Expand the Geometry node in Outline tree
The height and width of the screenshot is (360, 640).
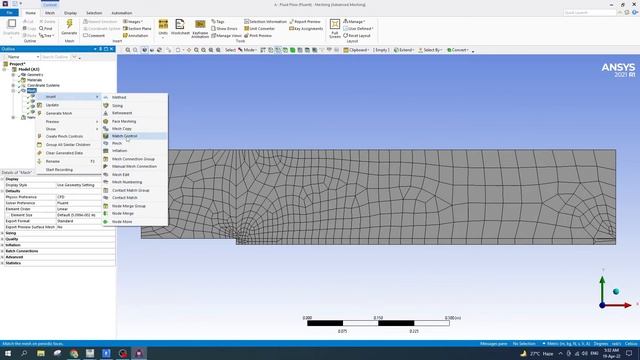tap(13, 75)
